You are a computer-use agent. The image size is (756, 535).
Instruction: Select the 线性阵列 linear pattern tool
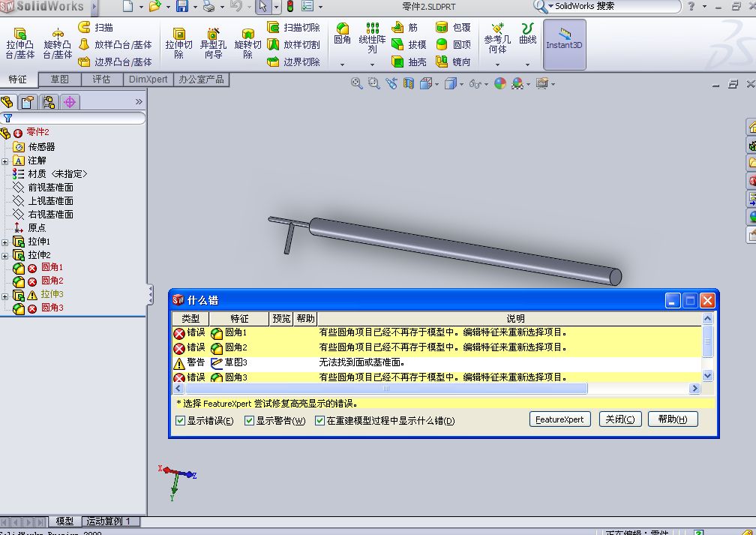pos(372,38)
